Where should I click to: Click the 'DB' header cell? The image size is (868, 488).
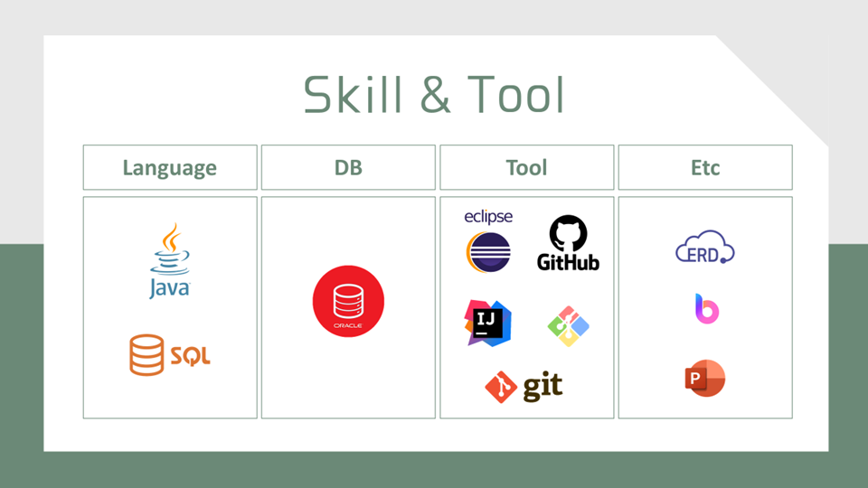(x=348, y=167)
